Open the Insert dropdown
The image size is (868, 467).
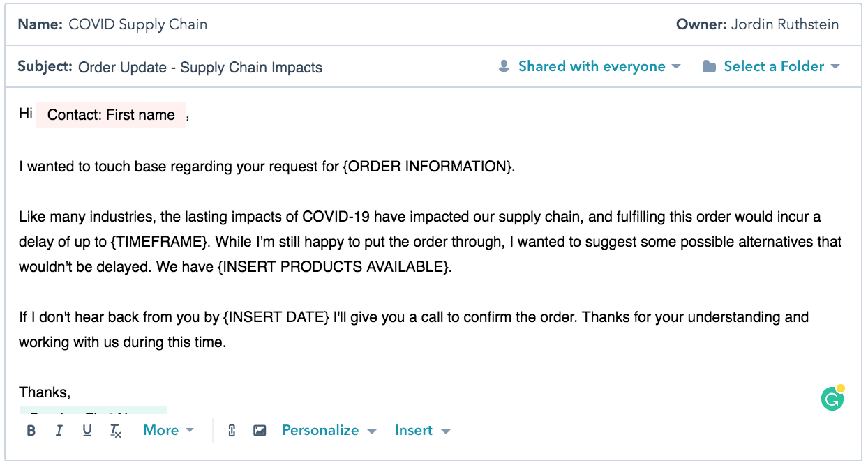pyautogui.click(x=421, y=430)
